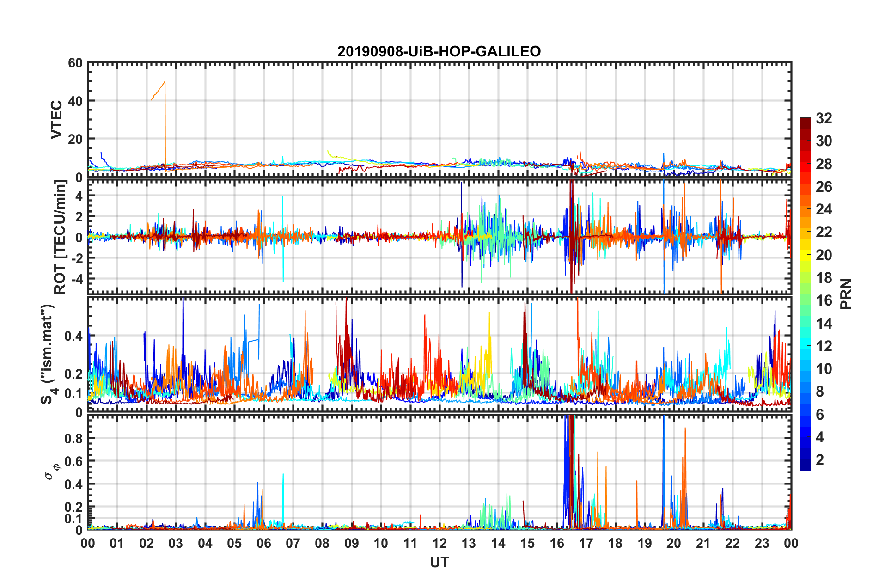The height and width of the screenshot is (588, 879).
Task: Click x-axis hour label 23
Action: (x=762, y=543)
